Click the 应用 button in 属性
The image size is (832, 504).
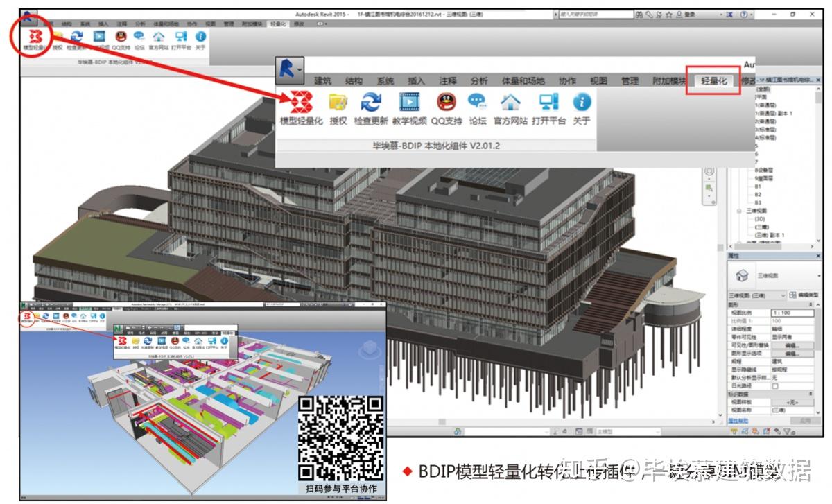(x=805, y=420)
